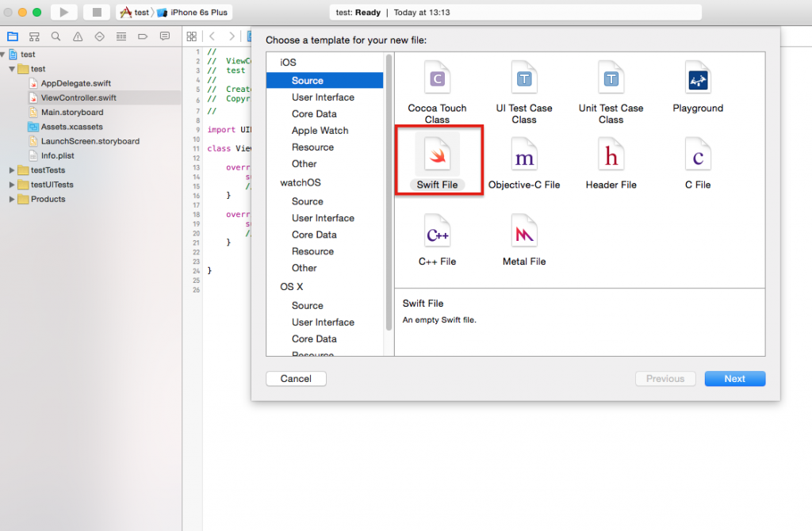Collapse the test folder disclosure triangle
Image resolution: width=812 pixels, height=531 pixels.
click(12, 69)
